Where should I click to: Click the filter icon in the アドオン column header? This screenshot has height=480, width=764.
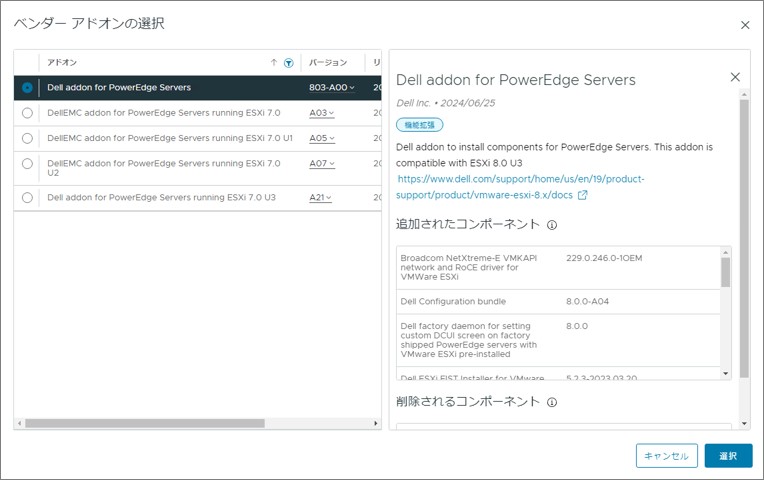[289, 62]
